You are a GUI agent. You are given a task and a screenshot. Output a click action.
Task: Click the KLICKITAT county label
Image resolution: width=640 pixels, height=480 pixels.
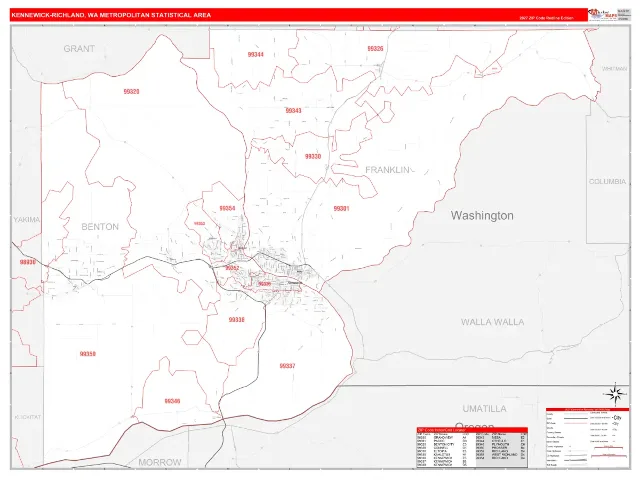(28, 417)
